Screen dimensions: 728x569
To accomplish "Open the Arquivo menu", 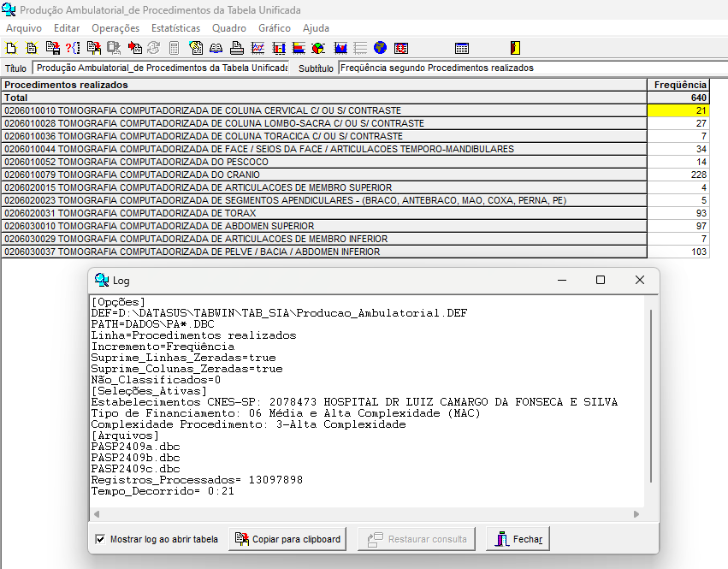I will pos(24,28).
